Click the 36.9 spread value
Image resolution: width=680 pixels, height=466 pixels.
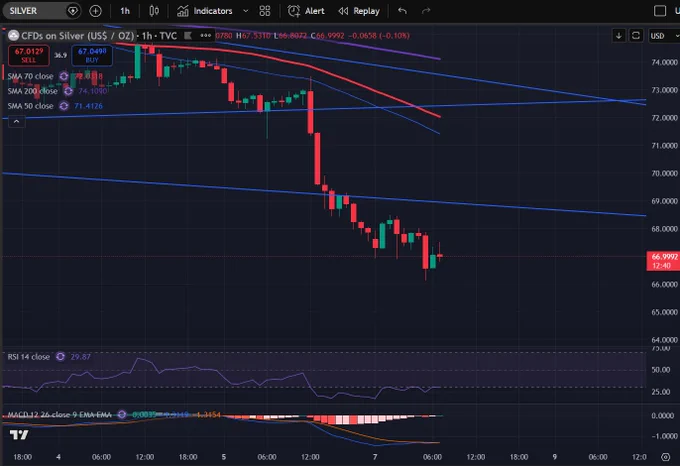tap(60, 55)
